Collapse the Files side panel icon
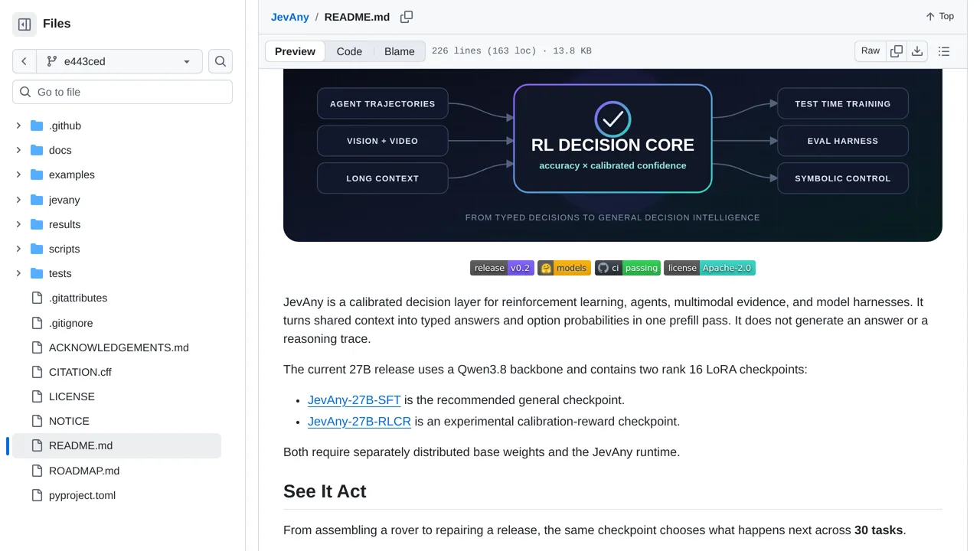 click(x=24, y=24)
